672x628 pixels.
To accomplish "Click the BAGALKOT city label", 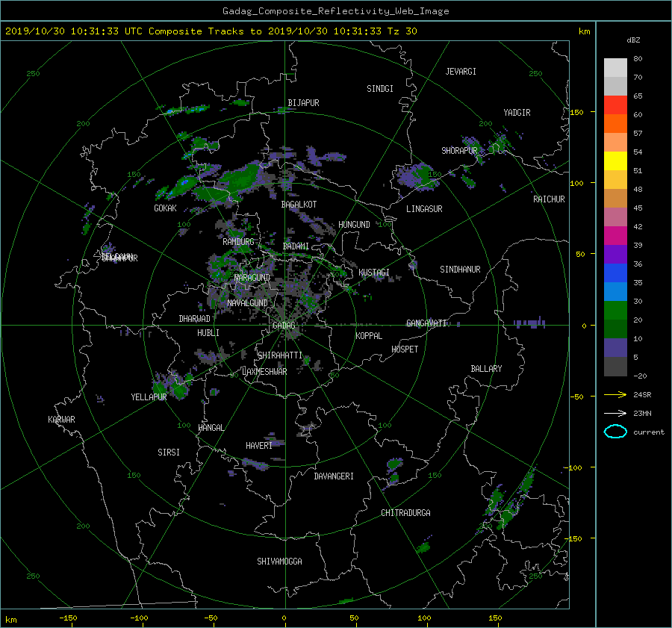I will pyautogui.click(x=299, y=205).
